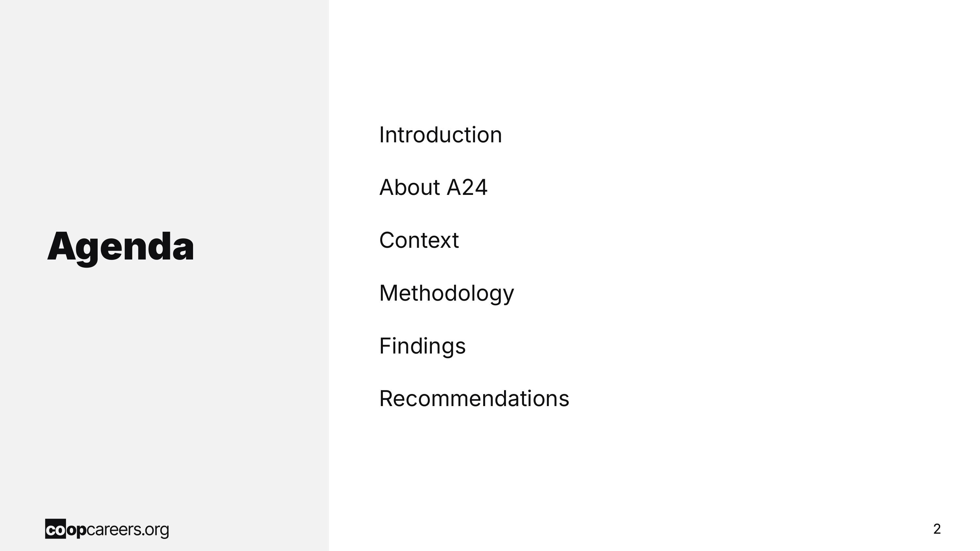This screenshot has width=980, height=551.
Task: Click the Findings agenda entry
Action: [x=422, y=346]
